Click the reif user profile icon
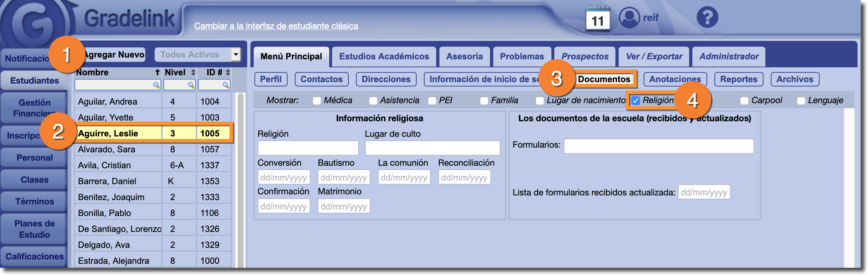868x275 pixels. pos(629,17)
